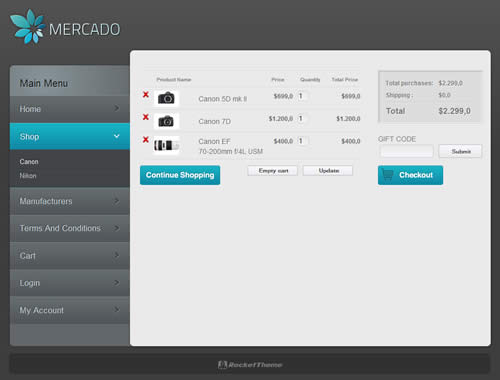This screenshot has width=500, height=380.
Task: Select the Nikon submenu link
Action: 28,176
